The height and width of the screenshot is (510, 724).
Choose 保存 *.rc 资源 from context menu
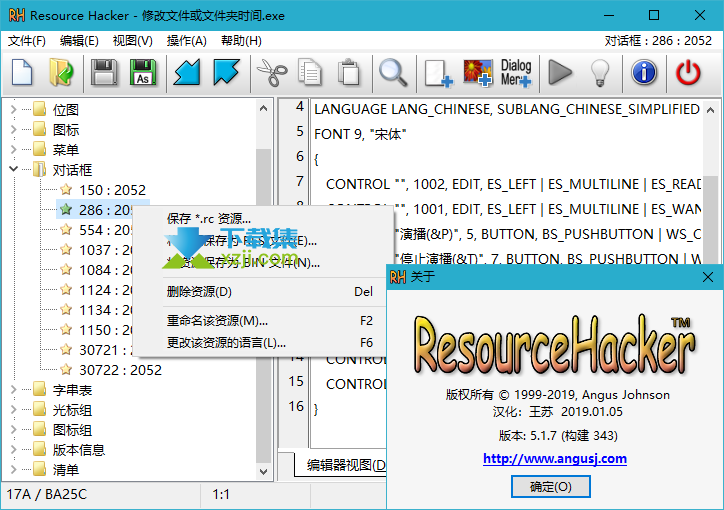[263, 218]
